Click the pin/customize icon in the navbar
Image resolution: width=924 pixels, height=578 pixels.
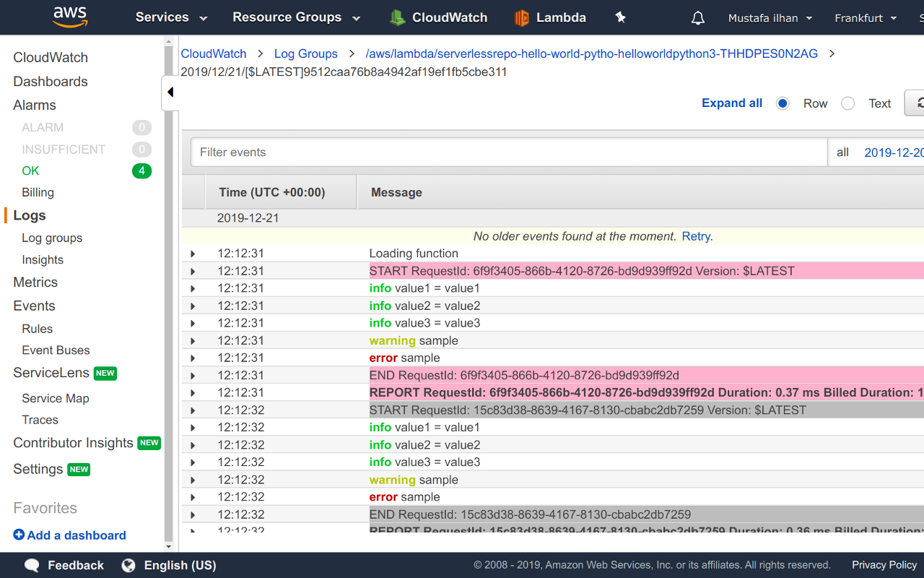coord(619,17)
